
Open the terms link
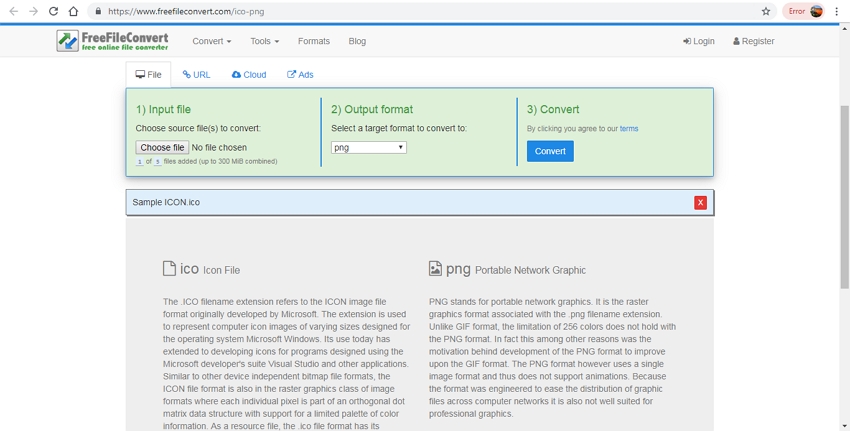tap(628, 128)
